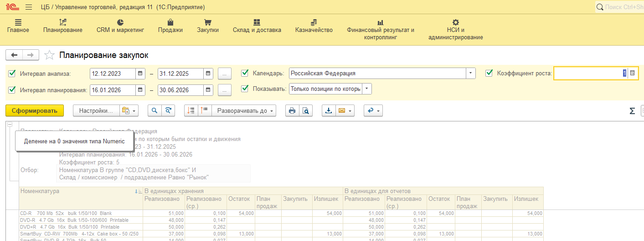The height and width of the screenshot is (241, 644).
Task: Click the collapse all groups icon
Action: (204, 110)
